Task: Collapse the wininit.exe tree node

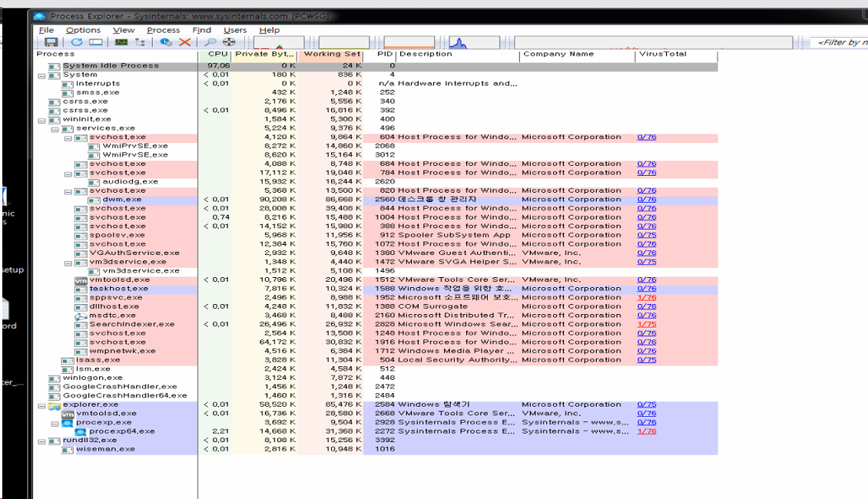Action: [41, 120]
